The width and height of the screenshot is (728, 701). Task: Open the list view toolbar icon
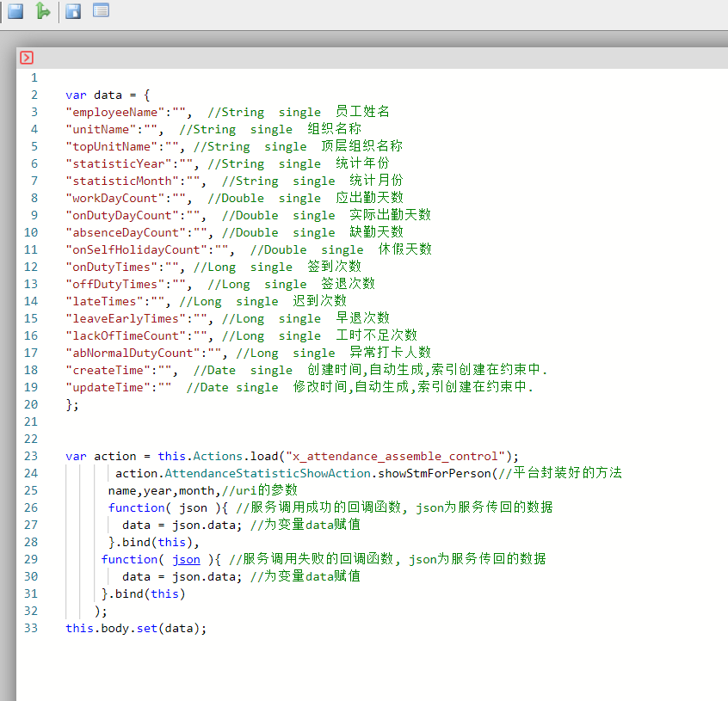[101, 11]
